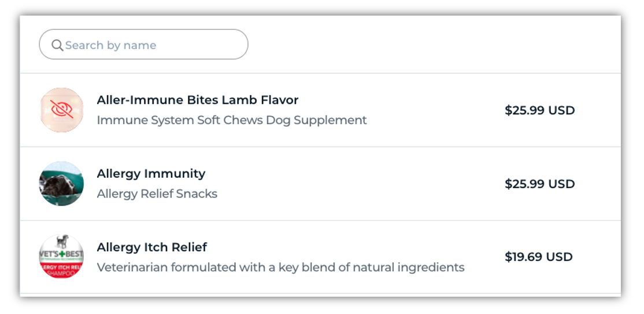The image size is (644, 314).
Task: Open the Allergy Immunity product name
Action: coord(151,173)
